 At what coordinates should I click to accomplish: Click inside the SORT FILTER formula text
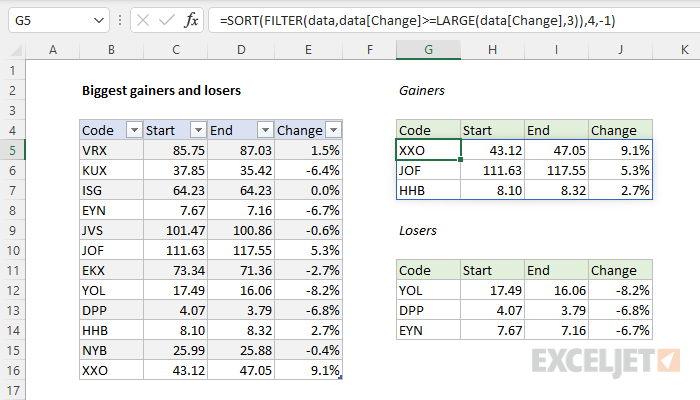tap(417, 21)
